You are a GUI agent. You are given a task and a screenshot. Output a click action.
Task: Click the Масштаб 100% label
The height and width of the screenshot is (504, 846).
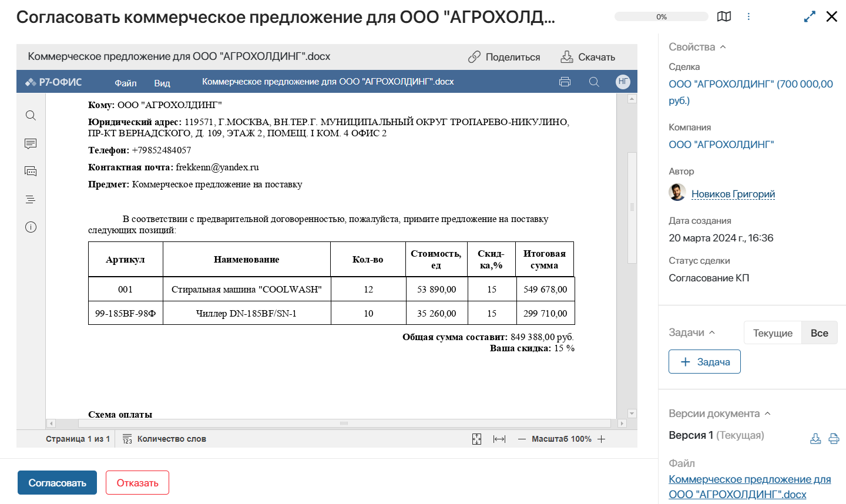click(x=562, y=439)
